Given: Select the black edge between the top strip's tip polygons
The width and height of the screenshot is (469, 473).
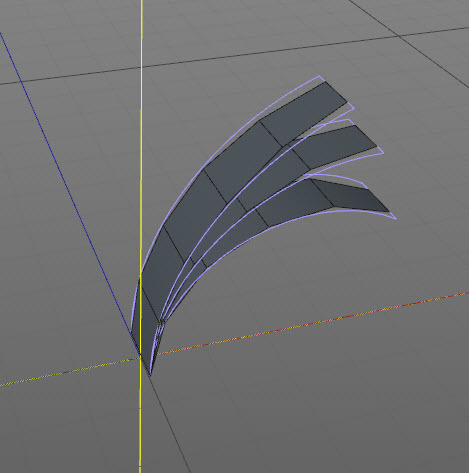Looking at the screenshot, I should tap(271, 133).
